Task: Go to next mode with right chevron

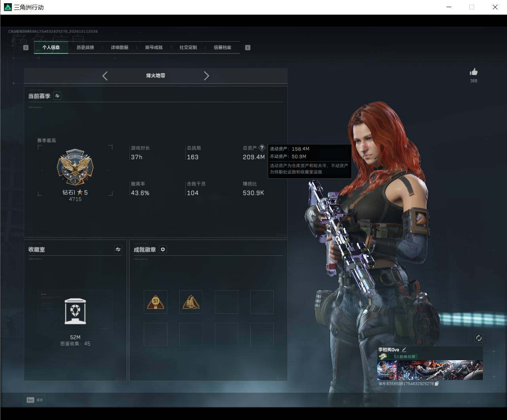Action: (x=206, y=76)
